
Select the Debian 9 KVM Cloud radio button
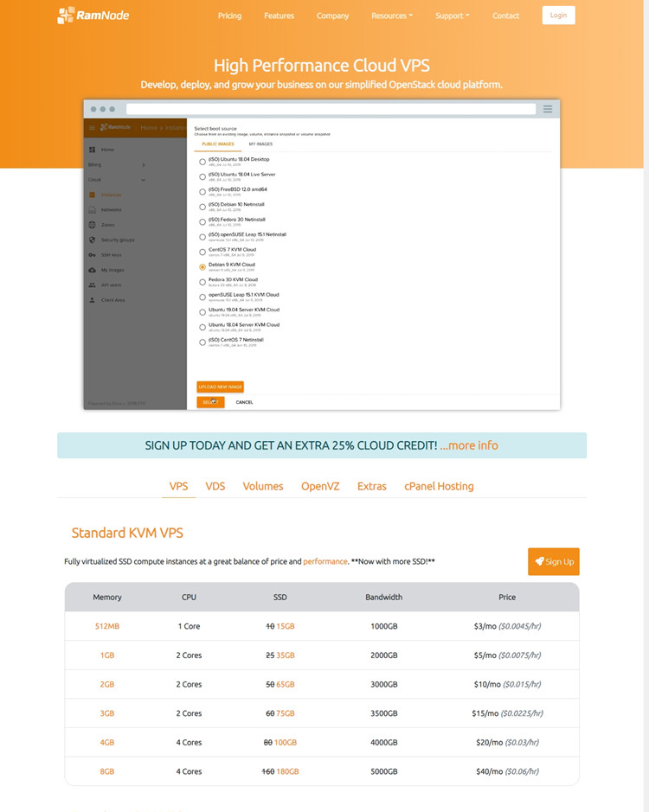[x=202, y=267]
